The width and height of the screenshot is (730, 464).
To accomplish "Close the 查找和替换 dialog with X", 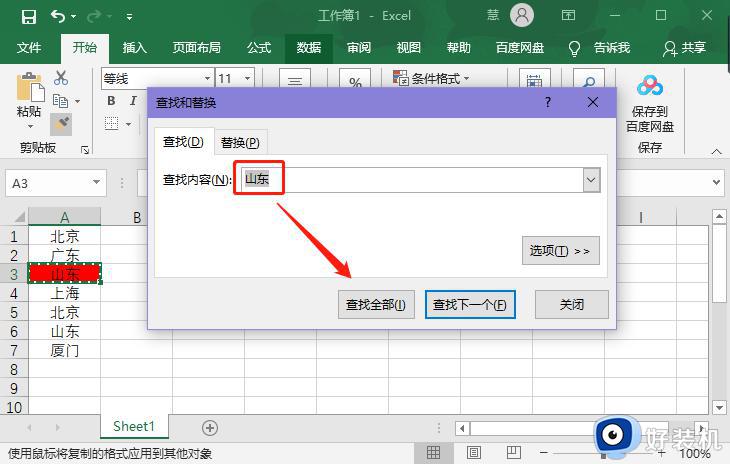I will click(593, 102).
